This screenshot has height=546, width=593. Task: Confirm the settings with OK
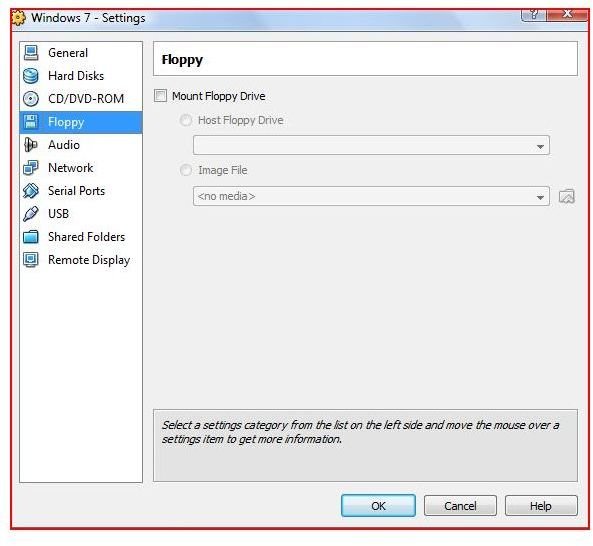pos(378,506)
